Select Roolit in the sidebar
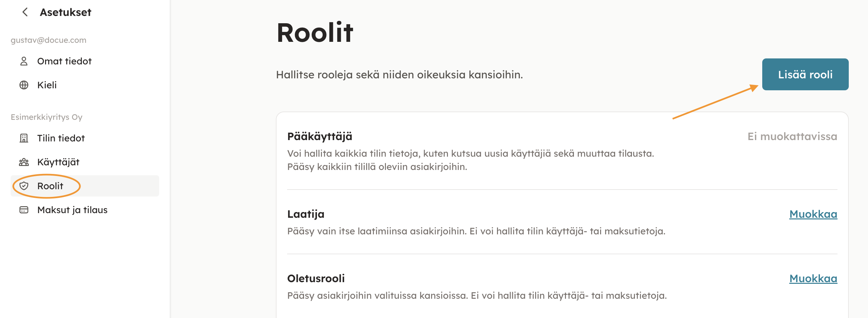Viewport: 868px width, 318px height. click(x=50, y=186)
